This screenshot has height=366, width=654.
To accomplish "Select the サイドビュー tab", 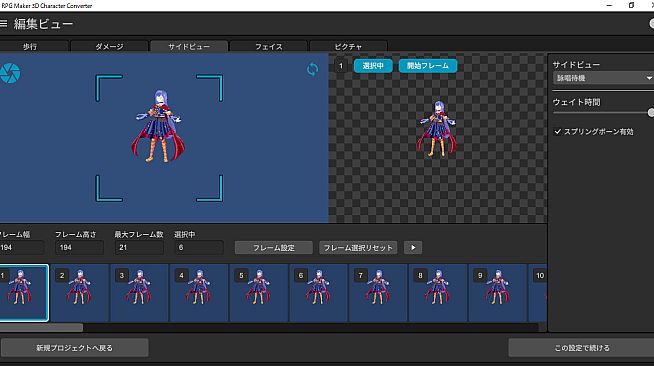I will click(189, 47).
